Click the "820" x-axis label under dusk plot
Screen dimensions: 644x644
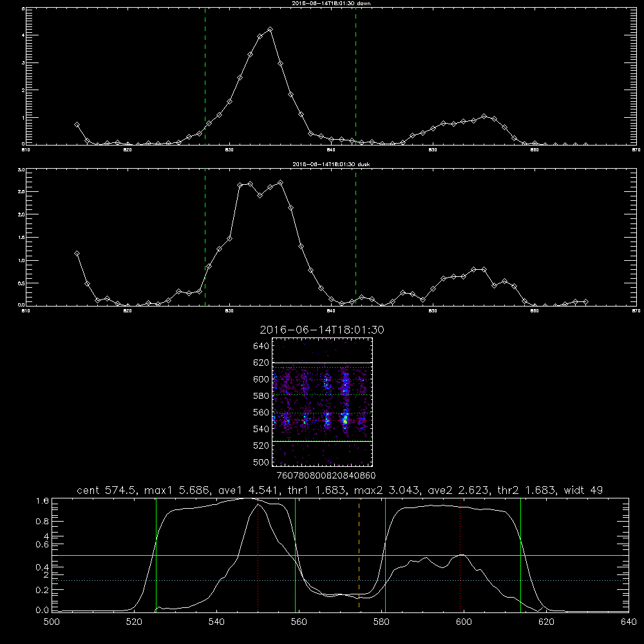coord(128,311)
